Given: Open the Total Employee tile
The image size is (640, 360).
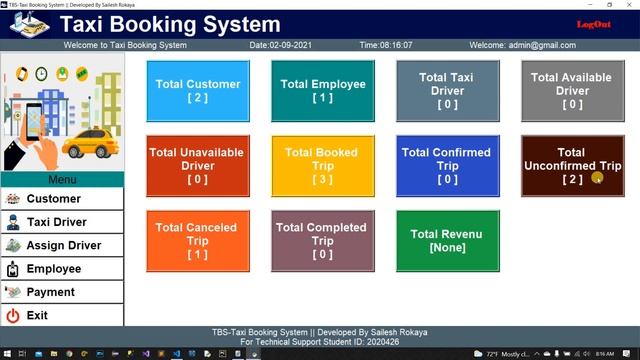Looking at the screenshot, I should (x=323, y=91).
